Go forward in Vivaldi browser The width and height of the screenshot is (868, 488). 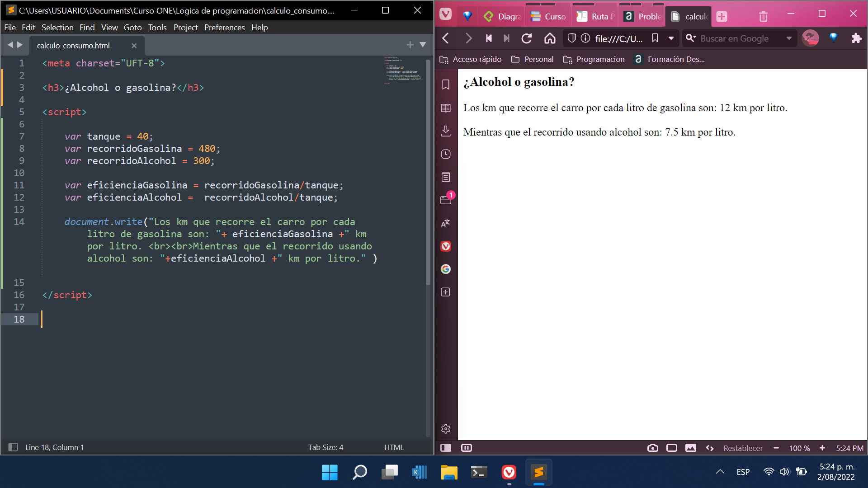click(468, 38)
